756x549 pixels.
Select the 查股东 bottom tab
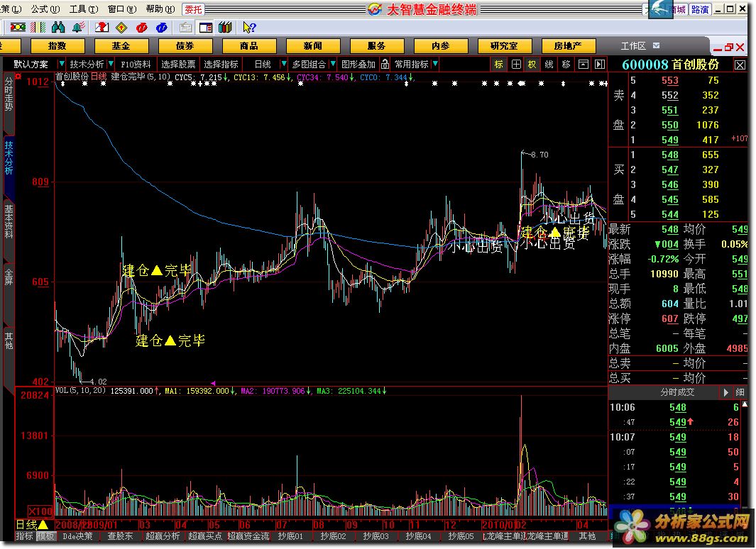tap(120, 536)
